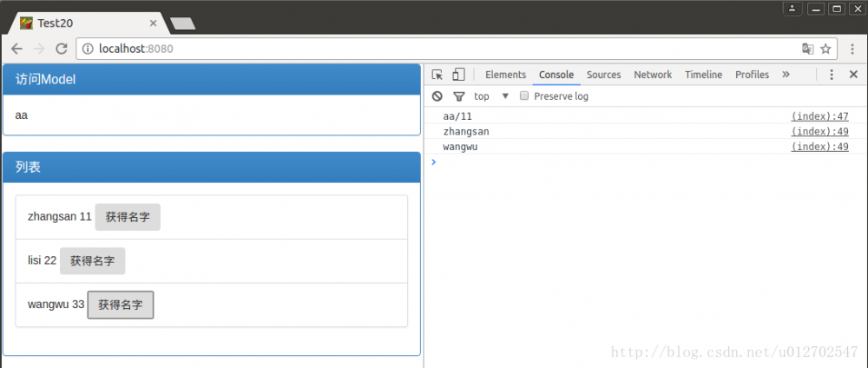This screenshot has height=368, width=868.
Task: Open the Sources tab
Action: (603, 75)
